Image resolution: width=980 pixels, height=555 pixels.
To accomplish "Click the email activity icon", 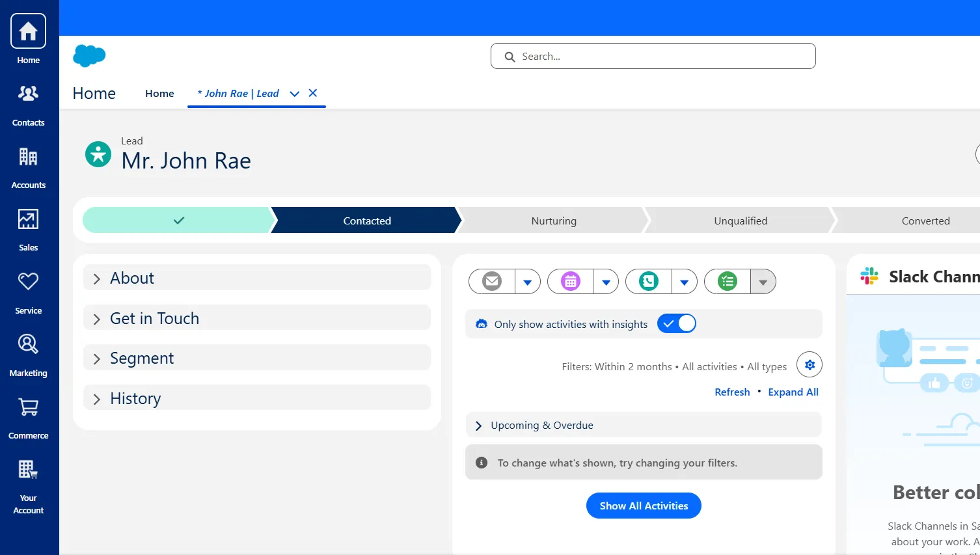I will click(492, 281).
